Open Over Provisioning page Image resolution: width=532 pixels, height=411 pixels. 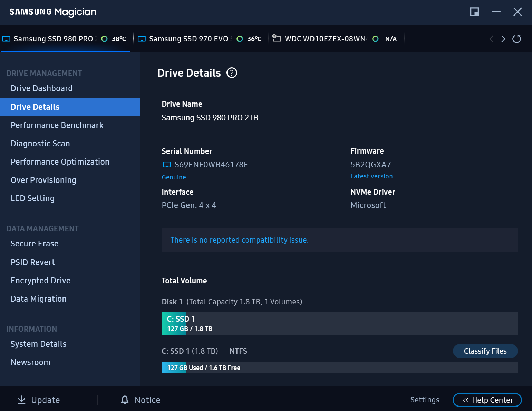click(x=70, y=180)
